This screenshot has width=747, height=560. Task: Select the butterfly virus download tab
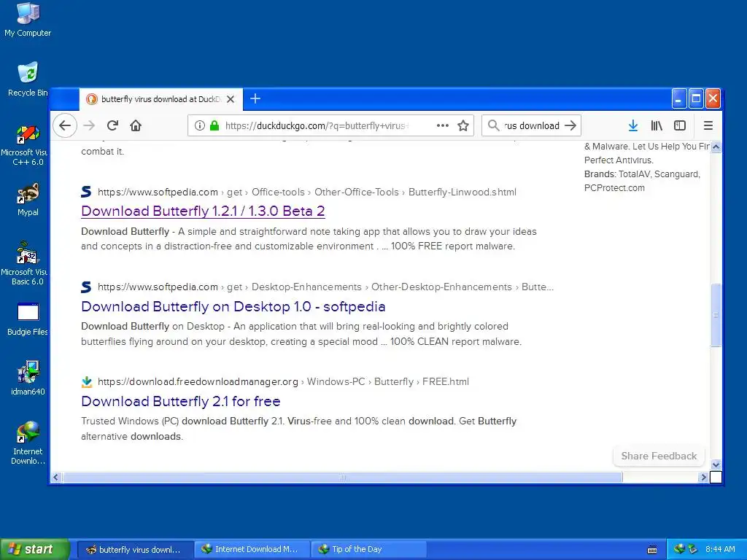pyautogui.click(x=161, y=99)
